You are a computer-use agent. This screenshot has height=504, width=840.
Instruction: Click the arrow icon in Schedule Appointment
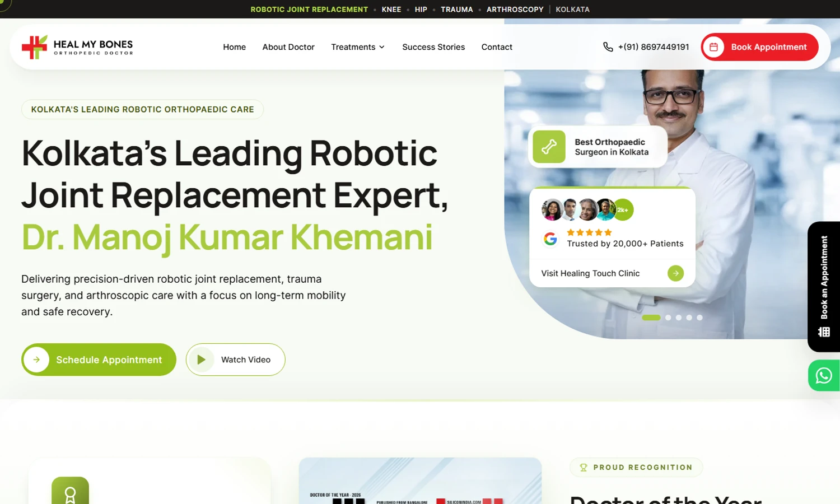36,360
